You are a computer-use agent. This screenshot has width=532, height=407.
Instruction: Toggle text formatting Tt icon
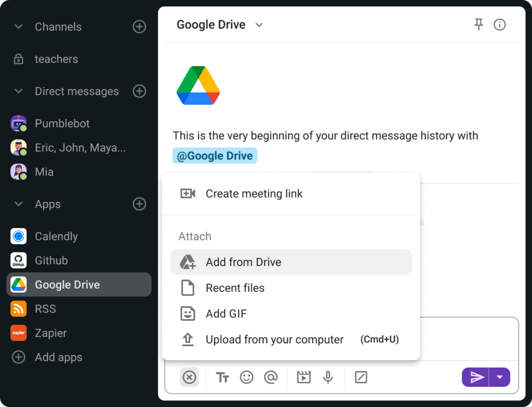(222, 377)
